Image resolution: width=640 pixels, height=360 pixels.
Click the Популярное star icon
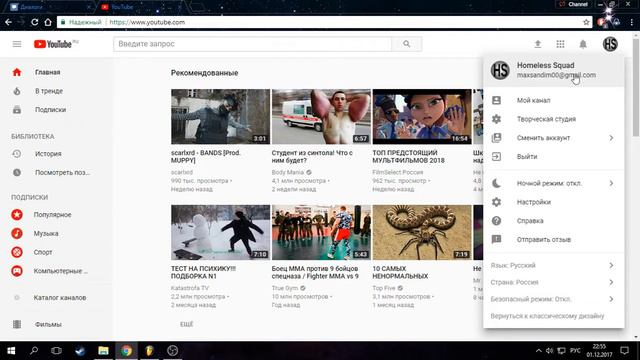pos(17,215)
